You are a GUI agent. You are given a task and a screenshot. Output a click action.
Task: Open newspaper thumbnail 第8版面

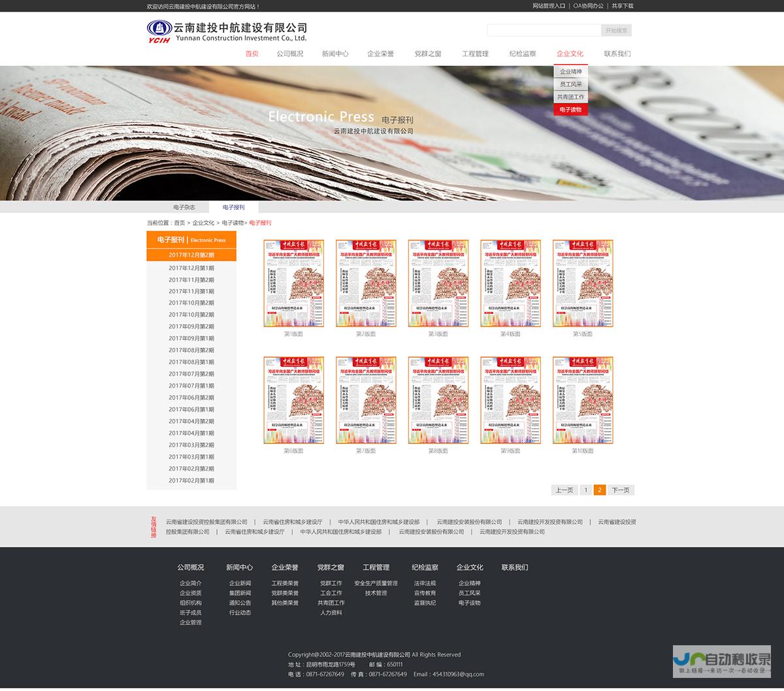438,400
